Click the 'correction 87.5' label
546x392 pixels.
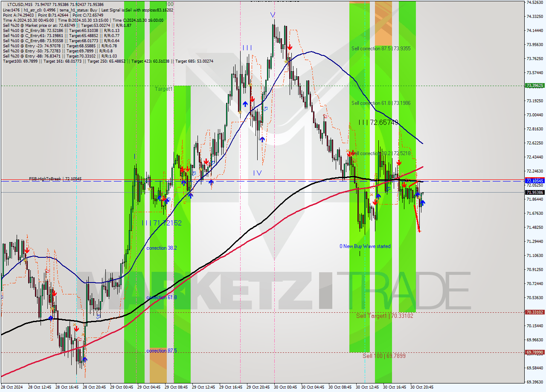coord(162,351)
